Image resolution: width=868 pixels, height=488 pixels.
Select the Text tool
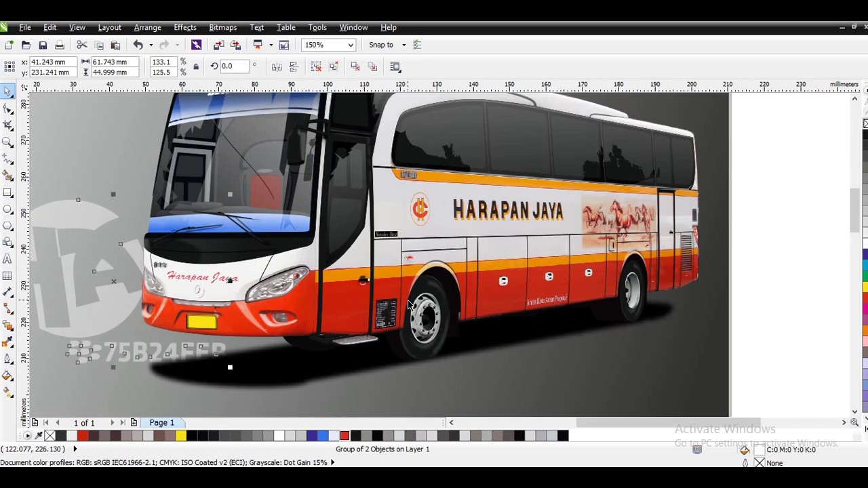coord(8,259)
